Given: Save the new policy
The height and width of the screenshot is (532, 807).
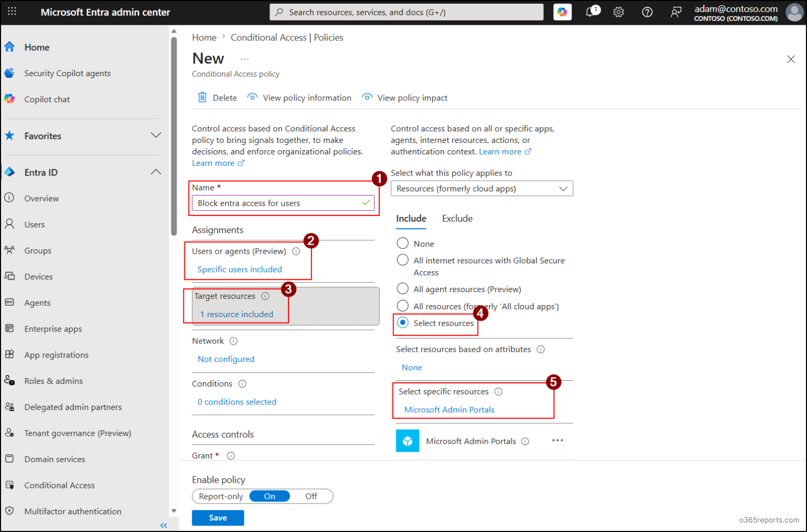Looking at the screenshot, I should [218, 518].
